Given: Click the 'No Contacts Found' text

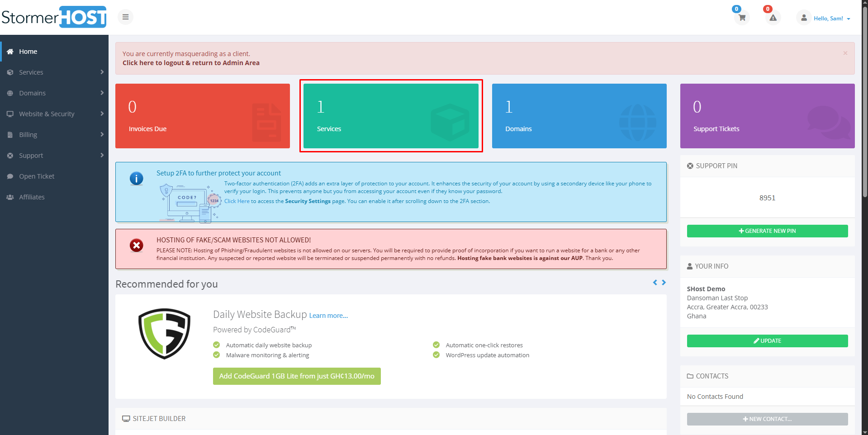Looking at the screenshot, I should point(715,397).
